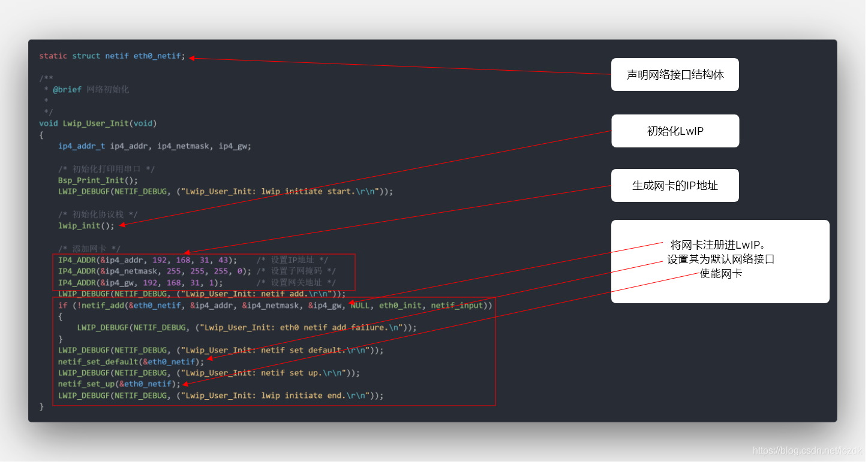Click the '设置IP地址' comment
The width and height of the screenshot is (868, 462).
(x=292, y=259)
